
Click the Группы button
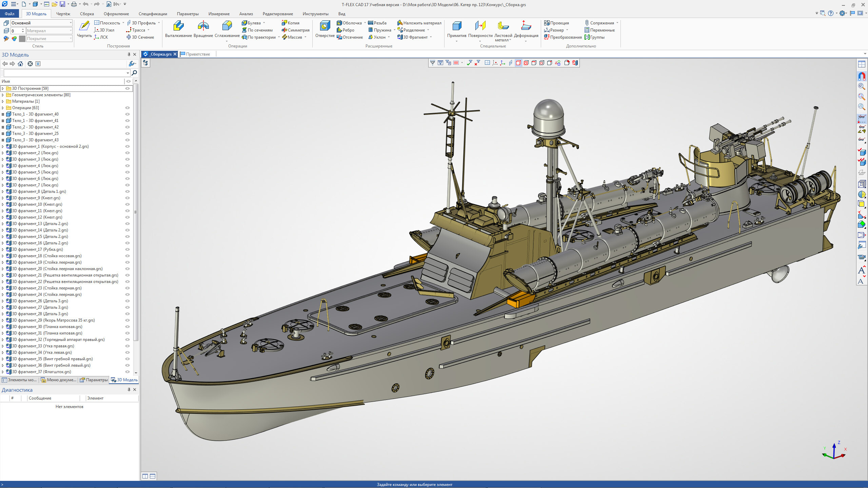click(594, 37)
